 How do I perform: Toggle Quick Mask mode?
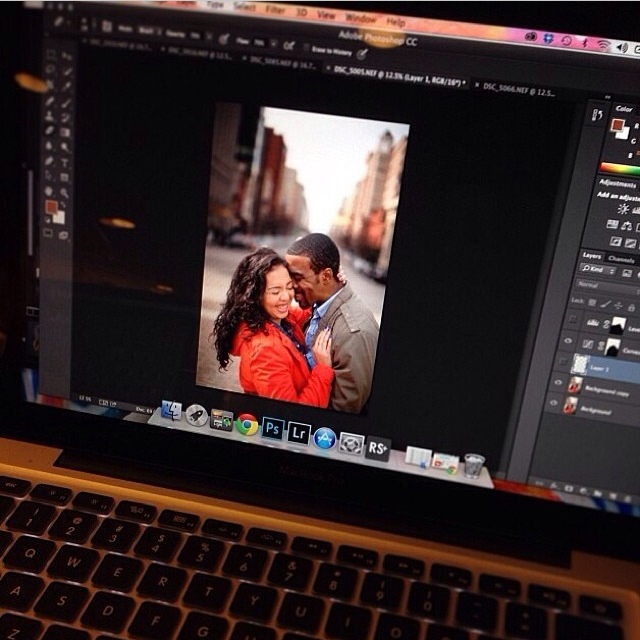click(47, 233)
